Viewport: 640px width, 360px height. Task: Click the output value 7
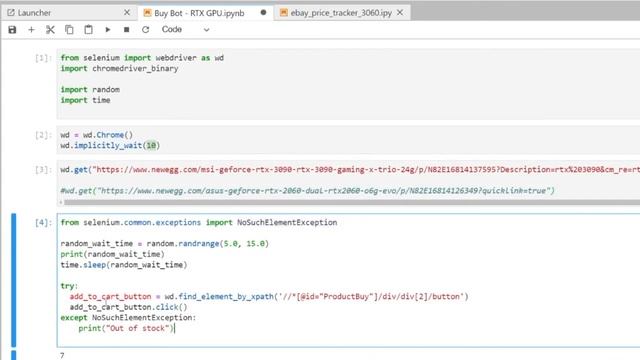coord(62,356)
